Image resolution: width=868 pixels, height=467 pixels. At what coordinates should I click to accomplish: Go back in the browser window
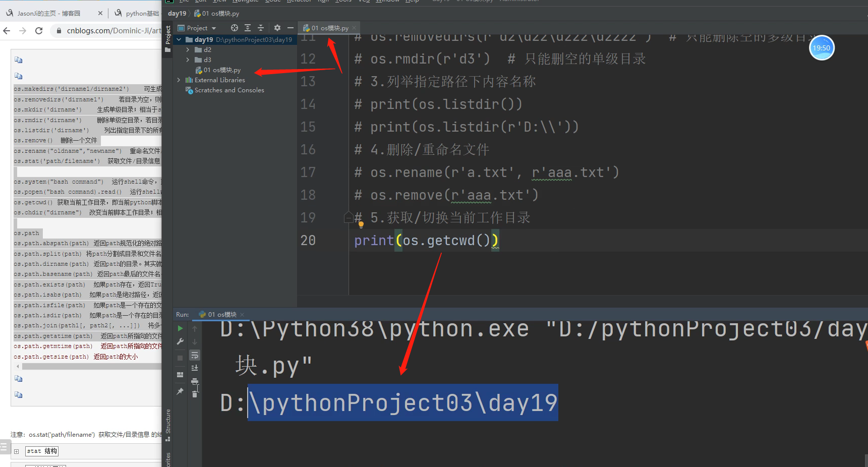tap(7, 31)
